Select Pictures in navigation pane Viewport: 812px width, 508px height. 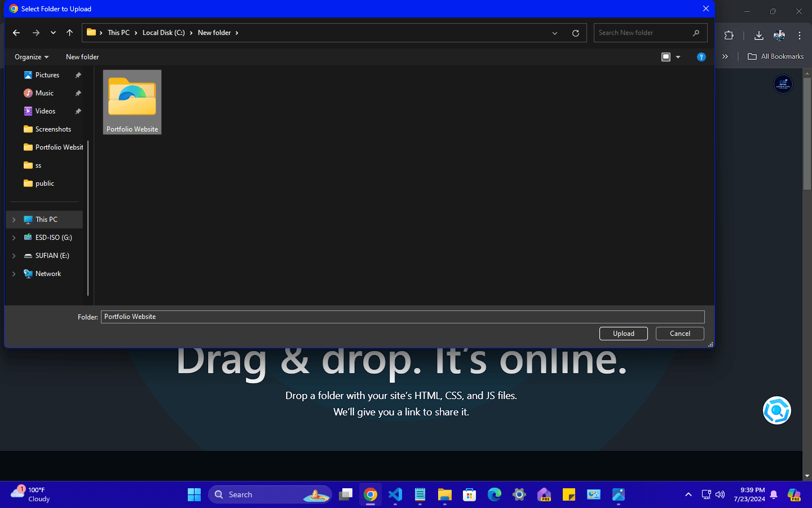click(47, 75)
